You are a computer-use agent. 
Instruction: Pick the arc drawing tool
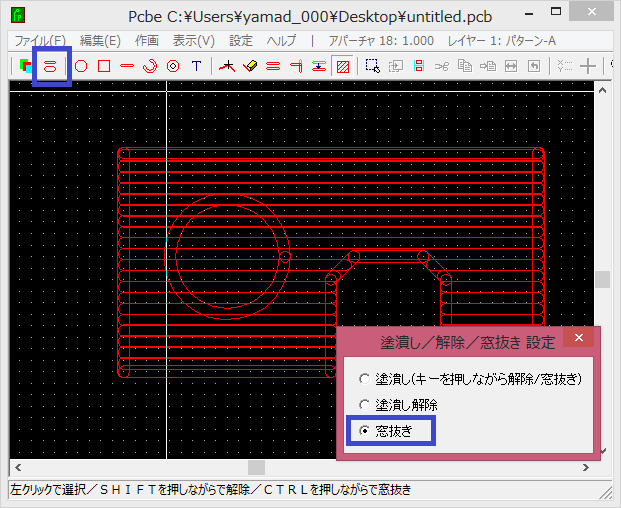coord(150,66)
